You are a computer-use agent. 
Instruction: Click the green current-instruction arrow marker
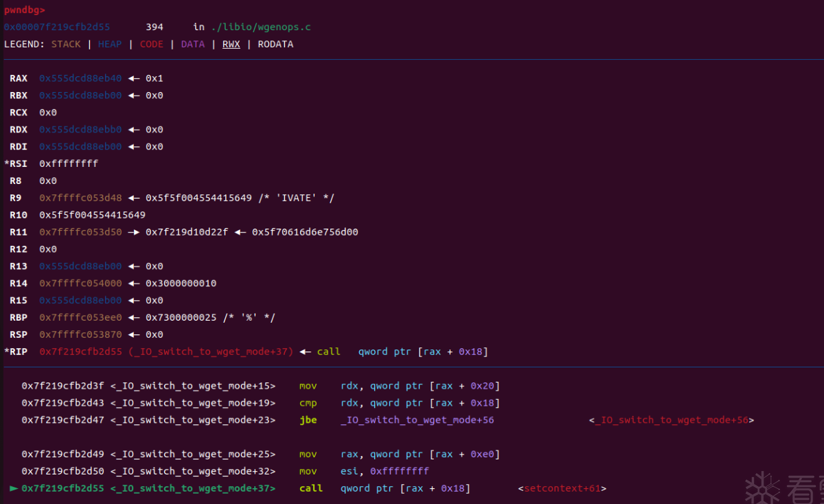(x=14, y=488)
